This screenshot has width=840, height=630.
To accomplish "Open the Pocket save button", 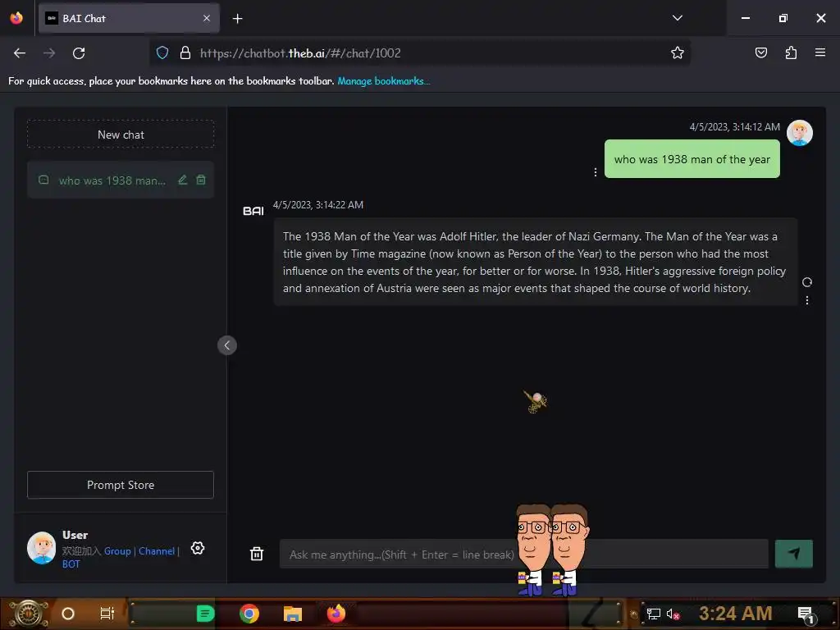I will tap(760, 52).
